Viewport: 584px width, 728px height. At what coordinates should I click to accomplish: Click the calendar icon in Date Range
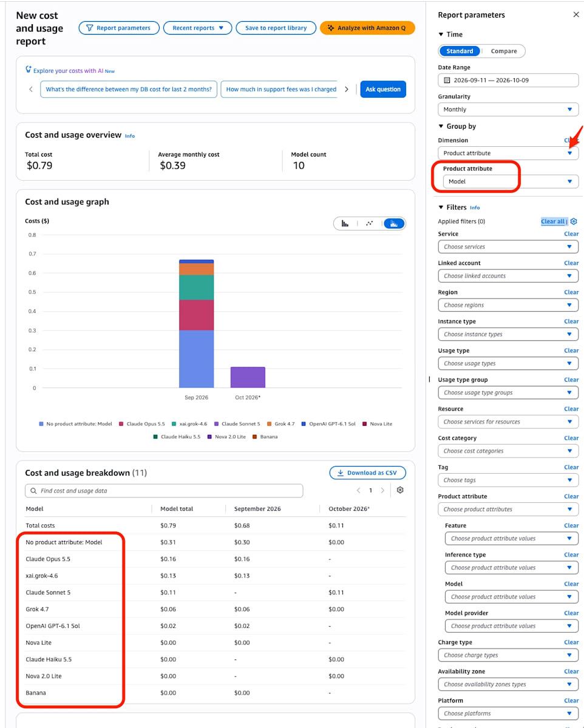pos(447,80)
